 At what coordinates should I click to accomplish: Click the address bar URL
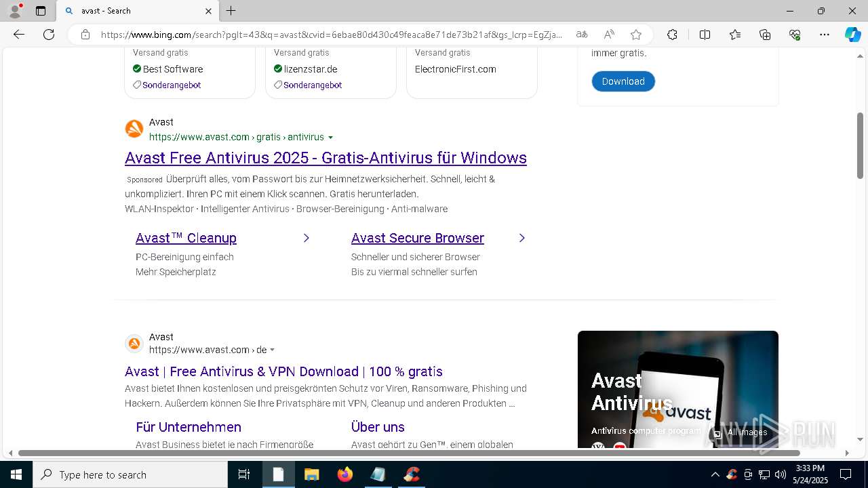(331, 35)
